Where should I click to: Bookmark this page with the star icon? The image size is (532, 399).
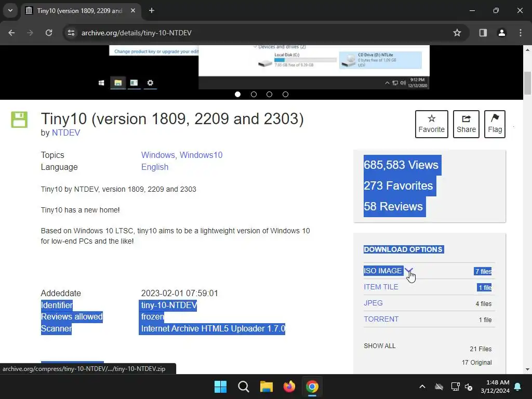pyautogui.click(x=457, y=33)
